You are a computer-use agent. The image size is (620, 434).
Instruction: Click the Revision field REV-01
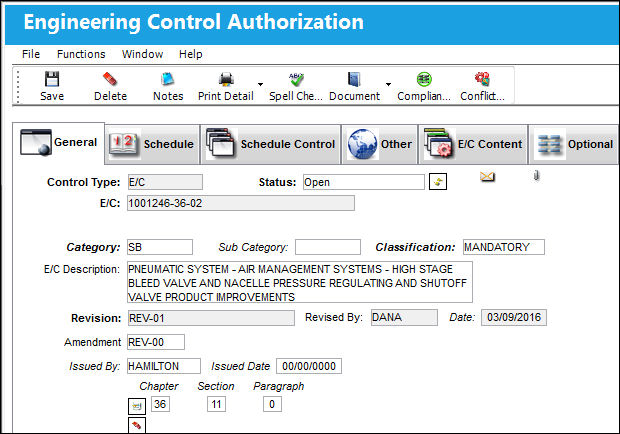[x=211, y=318]
